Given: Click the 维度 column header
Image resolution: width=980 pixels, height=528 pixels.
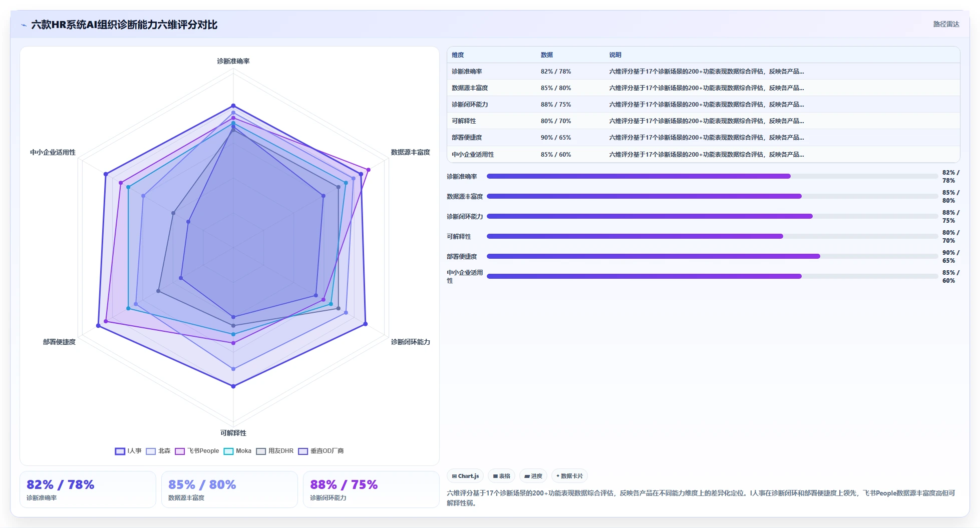Looking at the screenshot, I should point(458,55).
